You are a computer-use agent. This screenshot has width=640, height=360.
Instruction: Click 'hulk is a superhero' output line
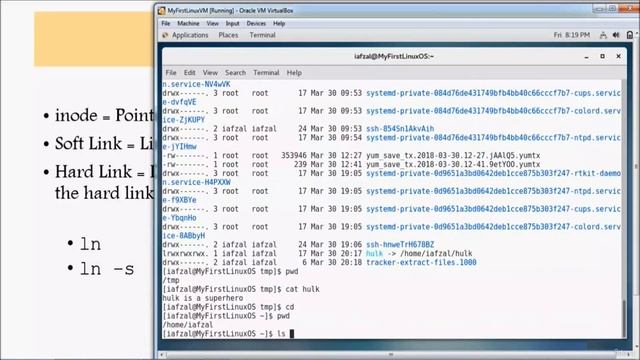[202, 298]
